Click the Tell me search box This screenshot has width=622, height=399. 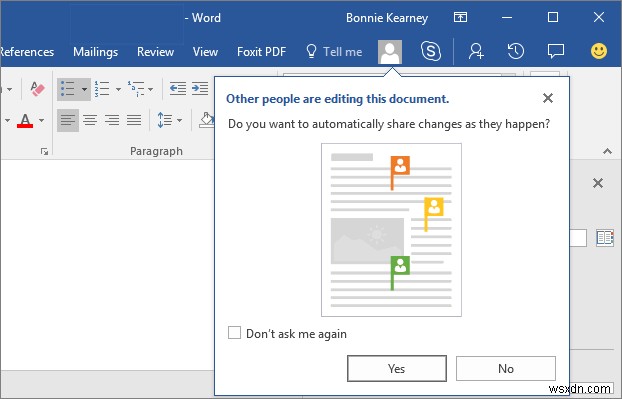pos(334,52)
